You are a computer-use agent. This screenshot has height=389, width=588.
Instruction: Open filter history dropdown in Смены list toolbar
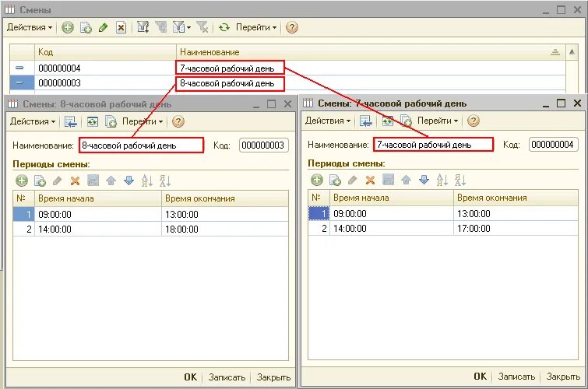point(182,27)
